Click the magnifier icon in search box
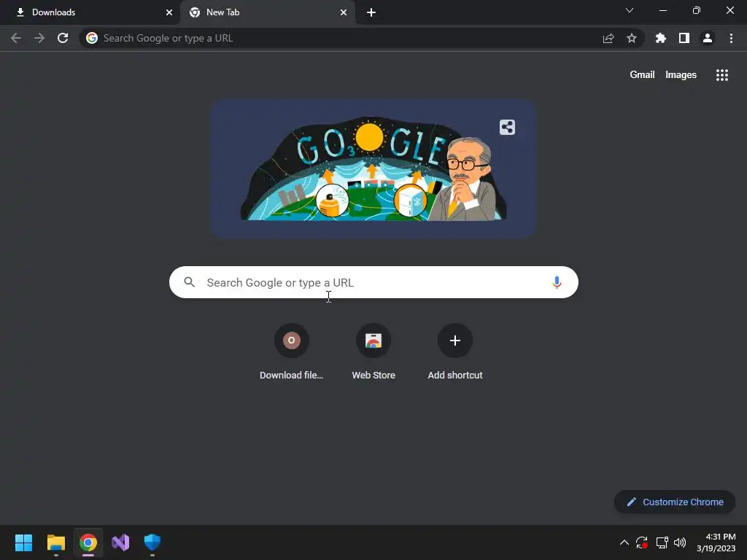This screenshot has width=747, height=560. [x=190, y=282]
